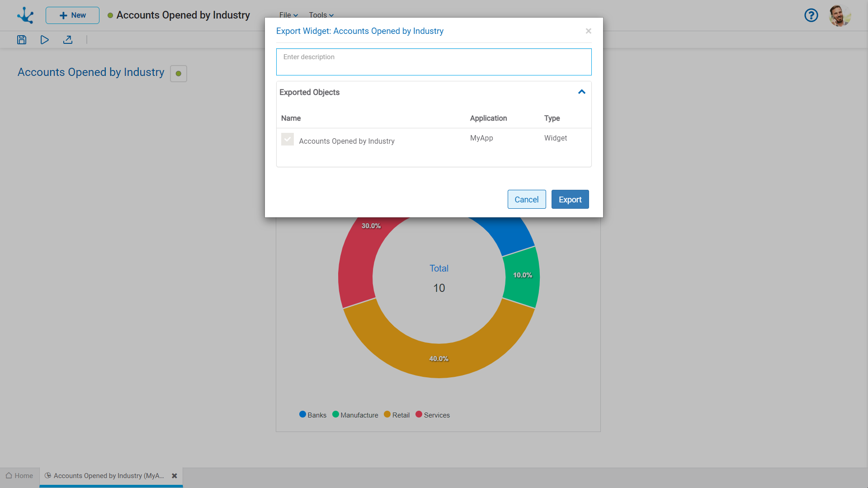Click the Retail legend color swatch
The height and width of the screenshot is (488, 868).
[x=387, y=414]
